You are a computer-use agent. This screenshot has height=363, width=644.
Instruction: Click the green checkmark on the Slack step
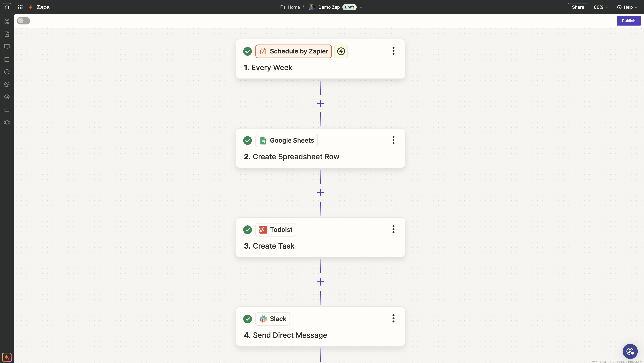[247, 319]
